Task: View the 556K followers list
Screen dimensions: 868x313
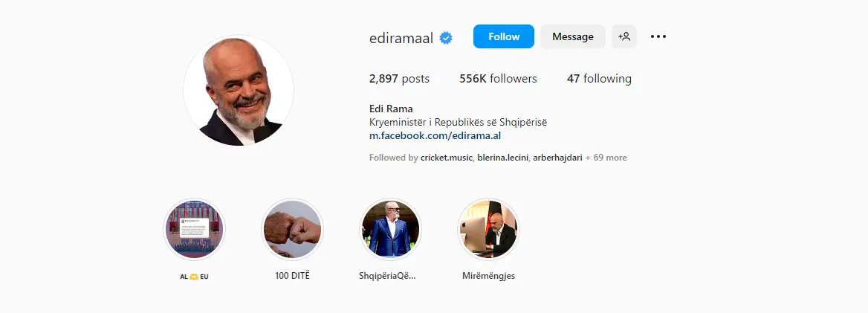Action: coord(498,79)
